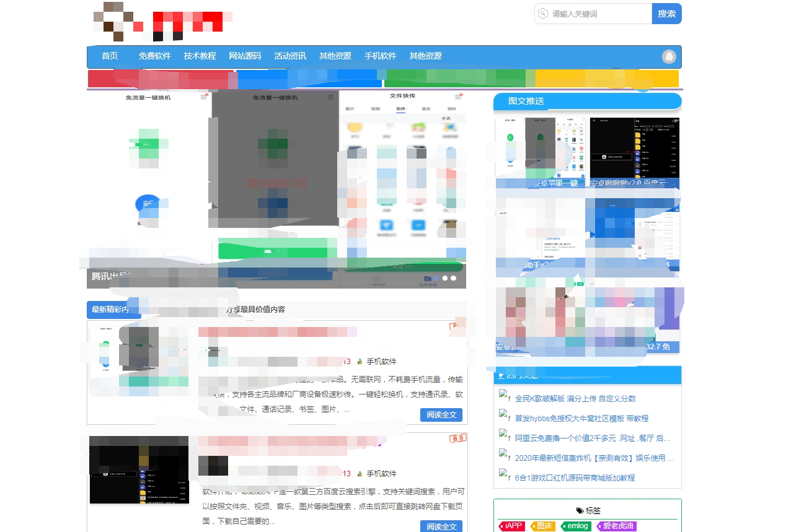This screenshot has width=786, height=532.
Task: Click the red 推荐 stamp on second article
Action: coord(457,438)
